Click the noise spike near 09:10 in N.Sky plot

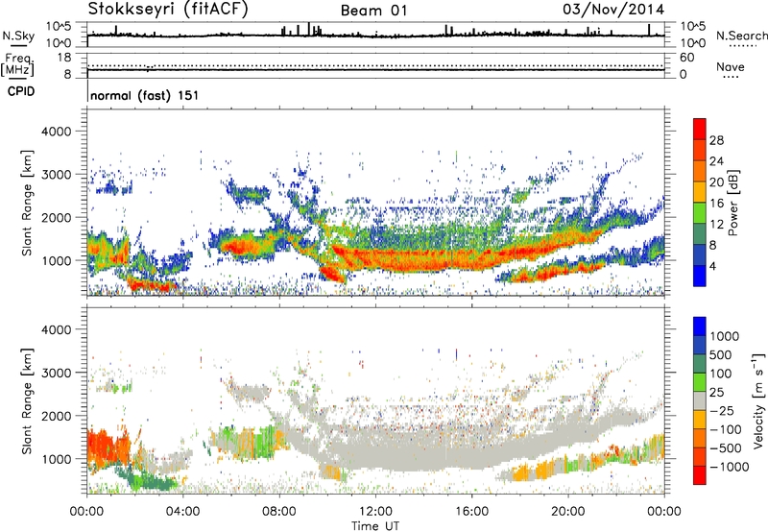[308, 29]
